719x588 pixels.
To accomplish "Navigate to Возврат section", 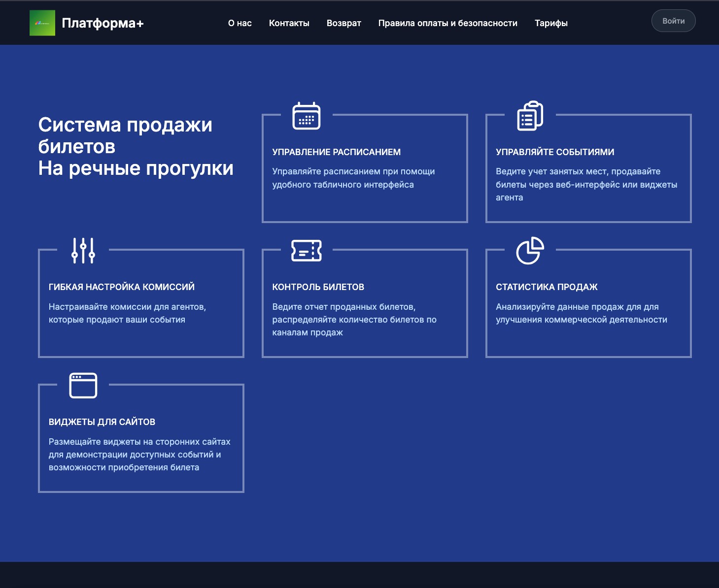I will click(344, 23).
